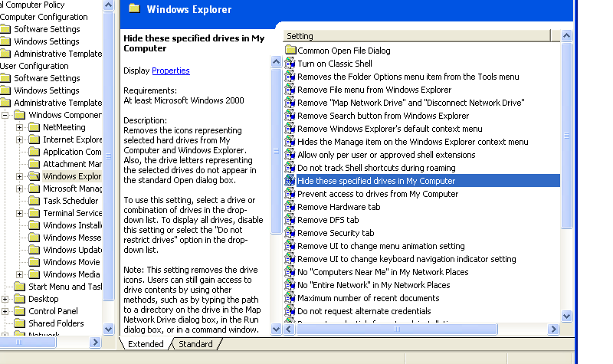The width and height of the screenshot is (613, 364).
Task: Click description pane vertical scrollbar thumb
Action: 276,151
